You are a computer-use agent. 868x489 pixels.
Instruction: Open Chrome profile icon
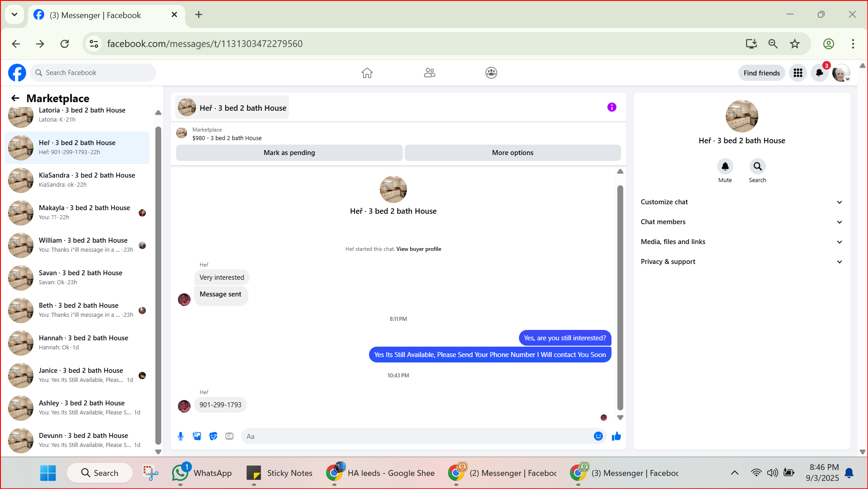point(829,44)
